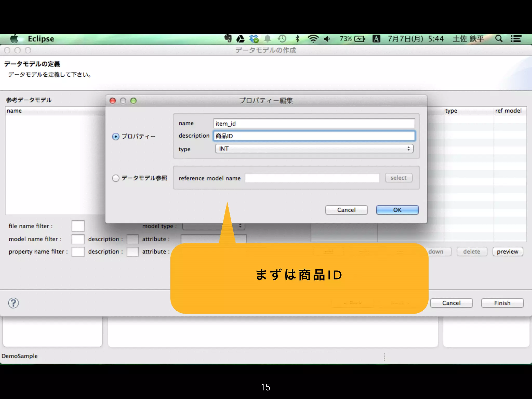
Task: Click Cancel in the property editor dialog
Action: [346, 210]
